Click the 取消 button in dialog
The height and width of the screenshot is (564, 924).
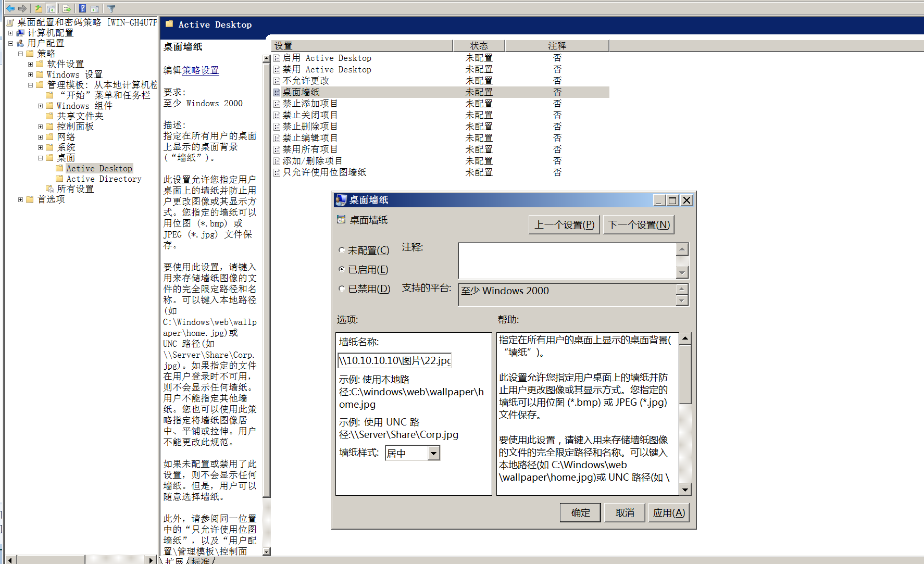coord(625,512)
